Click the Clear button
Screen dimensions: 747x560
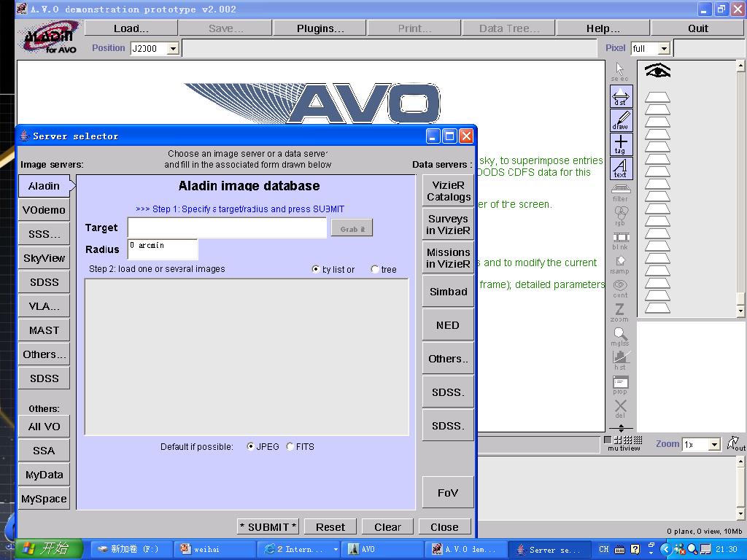[387, 526]
